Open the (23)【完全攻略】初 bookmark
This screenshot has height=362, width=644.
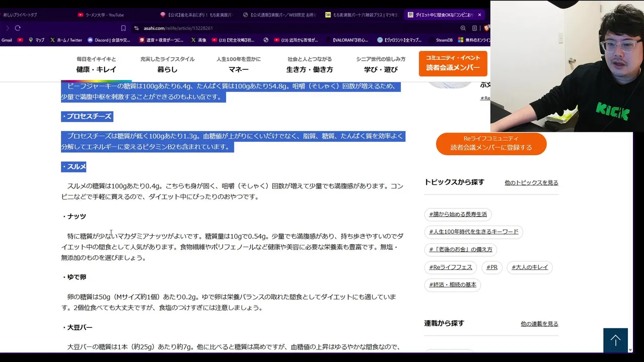point(233,40)
